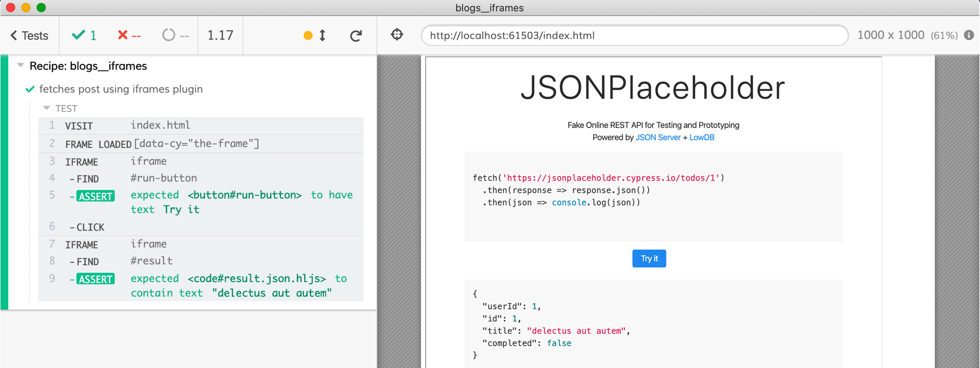Click the JSONPlaceholder heading

coord(653,88)
